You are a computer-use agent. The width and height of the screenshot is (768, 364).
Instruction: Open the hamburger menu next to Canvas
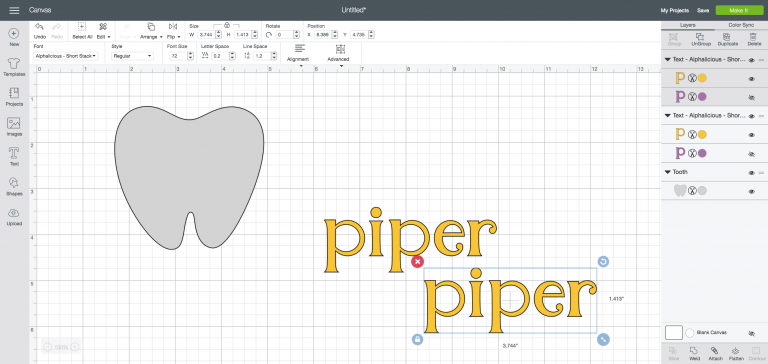point(14,10)
